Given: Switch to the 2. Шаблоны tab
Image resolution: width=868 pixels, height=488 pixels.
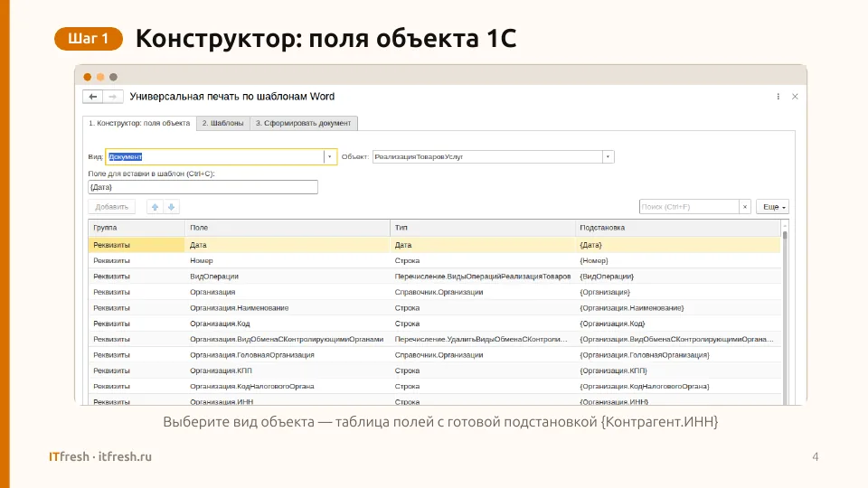Looking at the screenshot, I should click(x=222, y=123).
